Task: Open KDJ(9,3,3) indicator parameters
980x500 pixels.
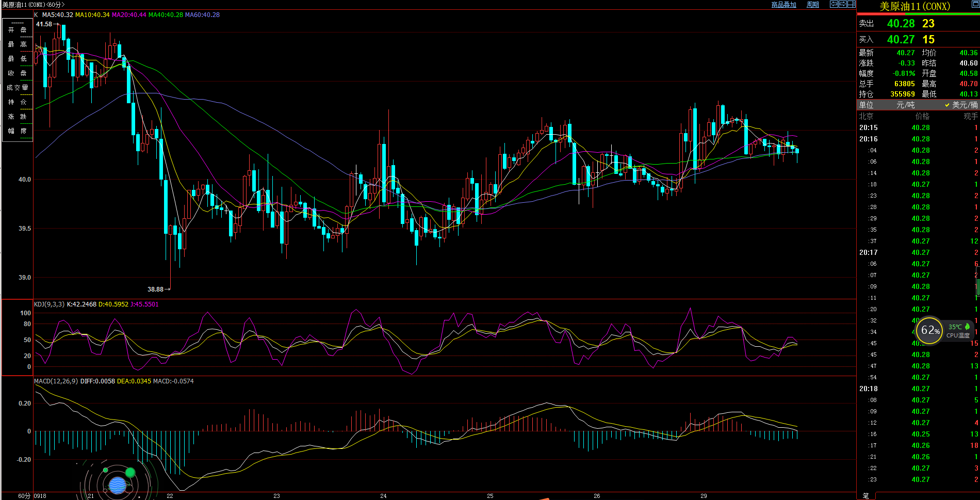Action: coord(49,304)
